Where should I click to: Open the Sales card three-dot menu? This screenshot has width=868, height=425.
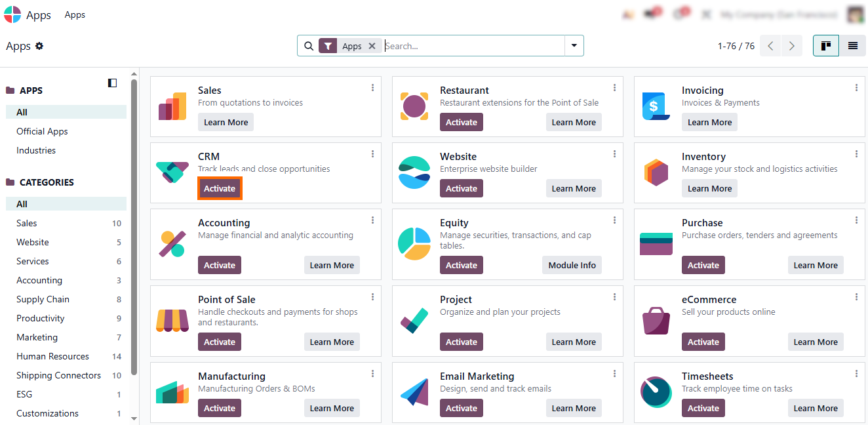click(x=372, y=88)
